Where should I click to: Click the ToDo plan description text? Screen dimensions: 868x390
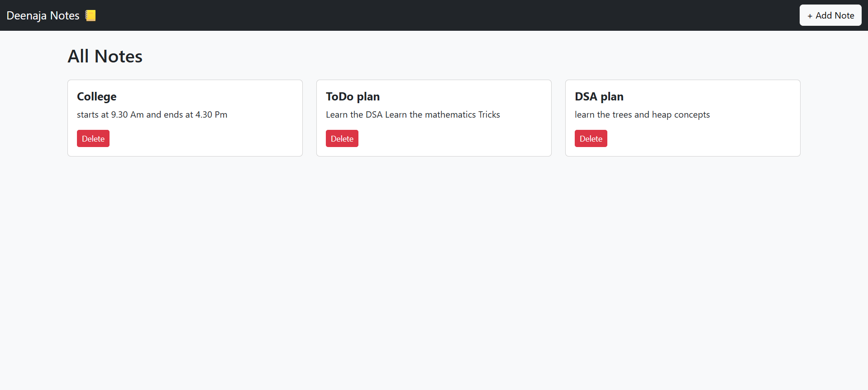(x=413, y=114)
